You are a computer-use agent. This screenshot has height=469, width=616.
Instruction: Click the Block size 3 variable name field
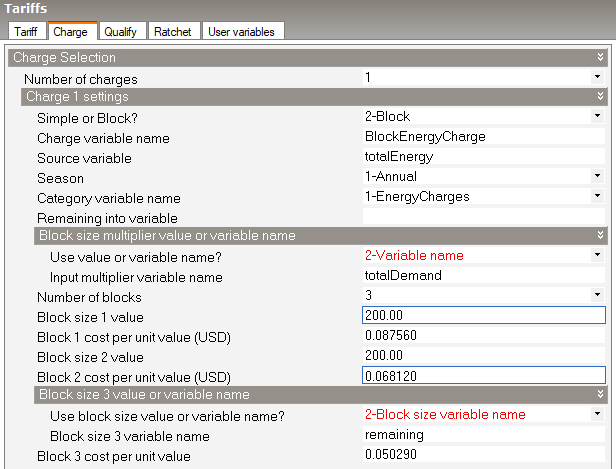tap(483, 435)
